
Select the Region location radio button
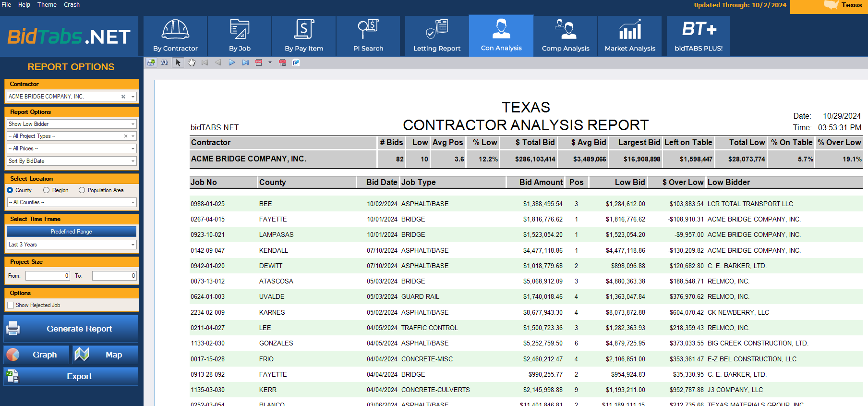(47, 190)
